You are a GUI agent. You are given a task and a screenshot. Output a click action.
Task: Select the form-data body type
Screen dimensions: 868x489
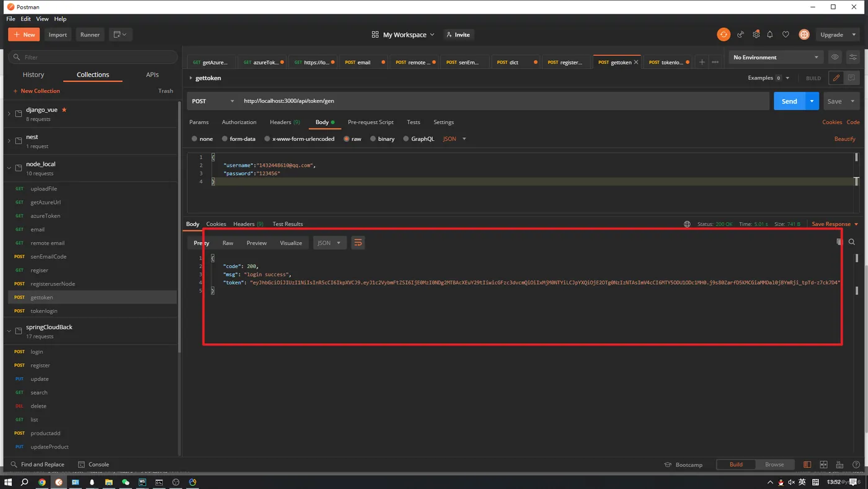pos(224,139)
